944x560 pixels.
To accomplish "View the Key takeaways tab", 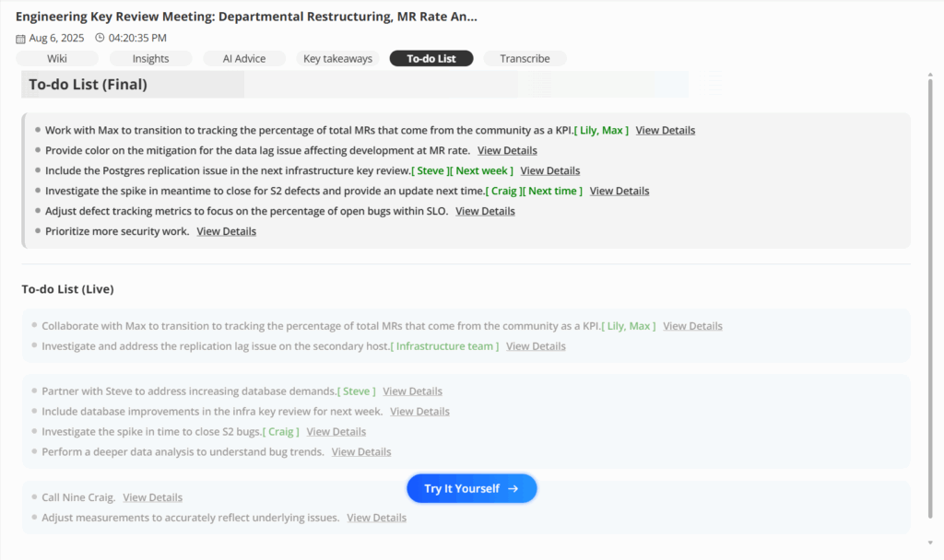I will click(x=337, y=58).
